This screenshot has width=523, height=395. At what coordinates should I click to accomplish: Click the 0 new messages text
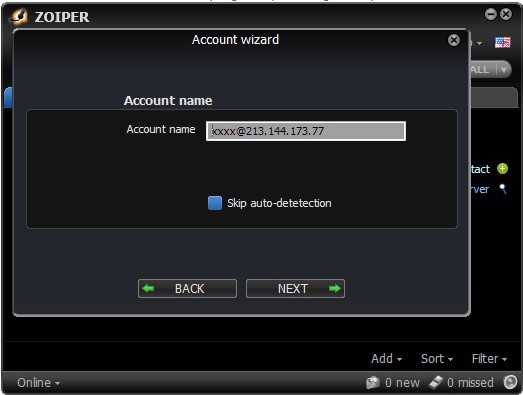click(402, 383)
